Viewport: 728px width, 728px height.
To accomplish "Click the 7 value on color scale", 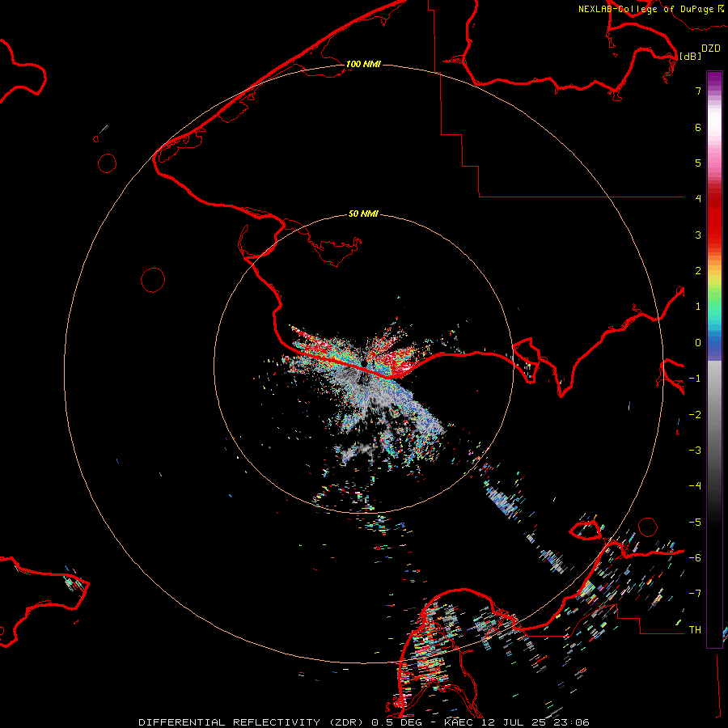I will point(698,91).
